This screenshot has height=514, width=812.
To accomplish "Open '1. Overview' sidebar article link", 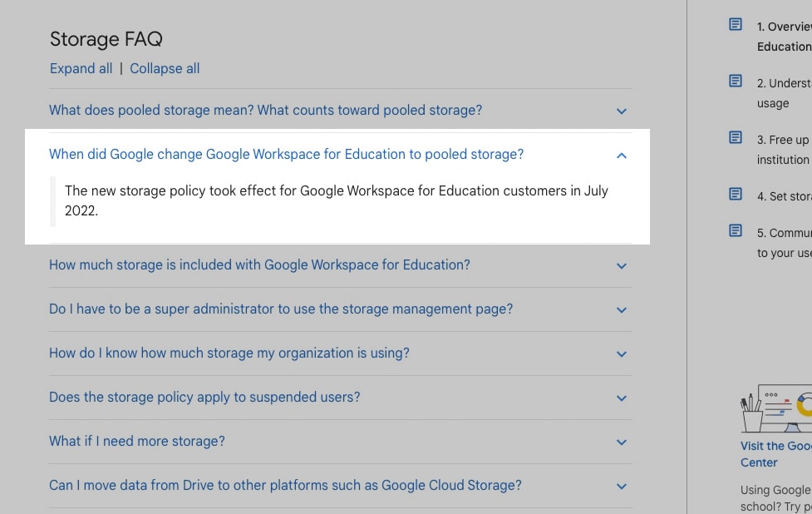I will 784,37.
